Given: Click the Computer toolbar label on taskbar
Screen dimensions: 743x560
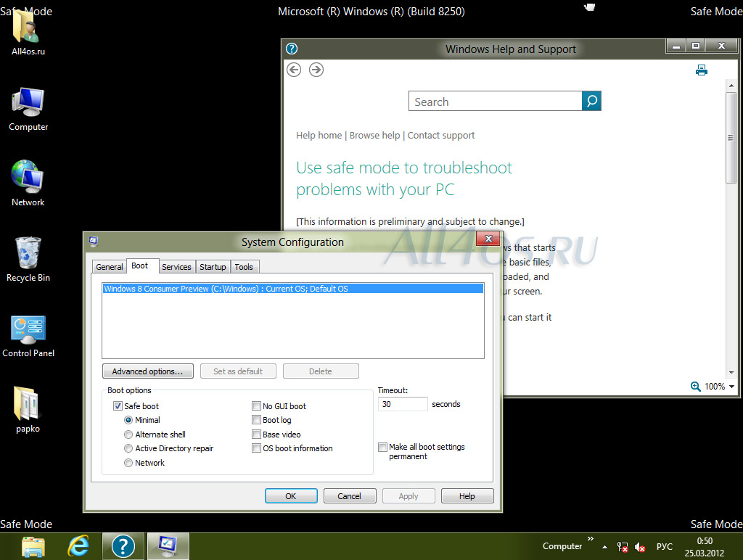Looking at the screenshot, I should pyautogui.click(x=562, y=546).
